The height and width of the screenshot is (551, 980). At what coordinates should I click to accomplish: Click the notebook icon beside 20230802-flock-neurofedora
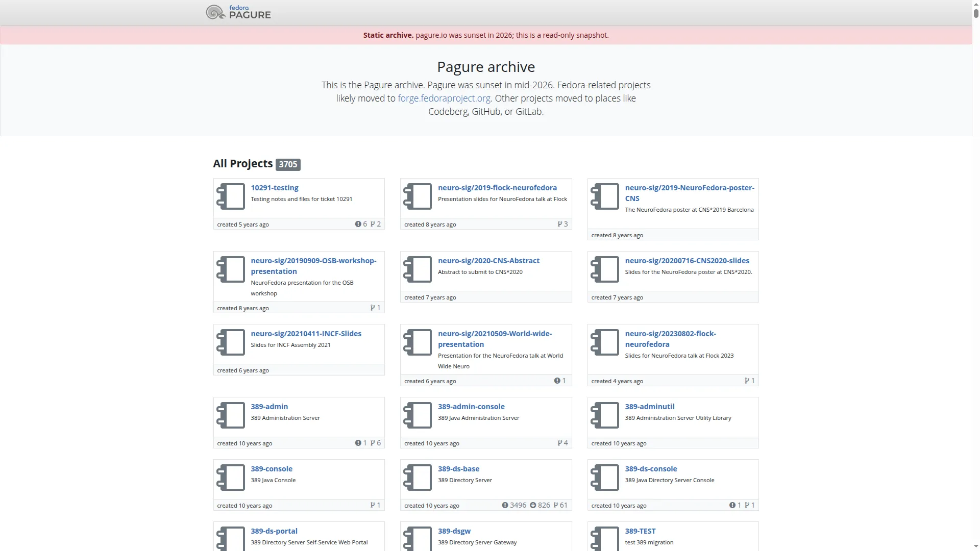point(605,342)
